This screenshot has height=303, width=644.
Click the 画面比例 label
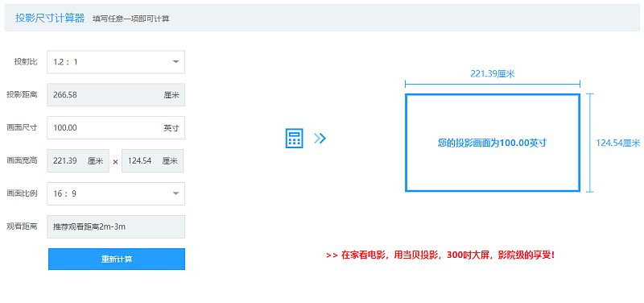pos(22,193)
